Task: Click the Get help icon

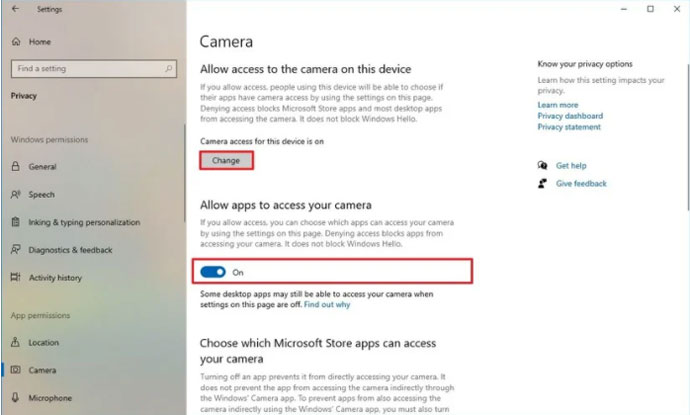Action: (542, 166)
